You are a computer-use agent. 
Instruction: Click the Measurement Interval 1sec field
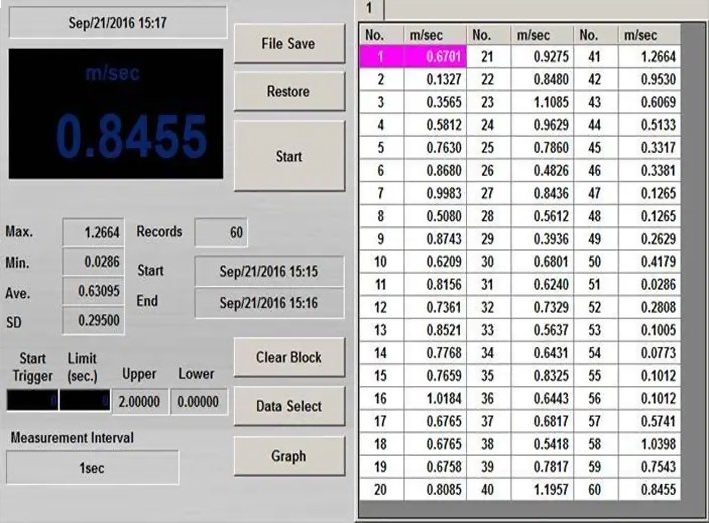92,468
